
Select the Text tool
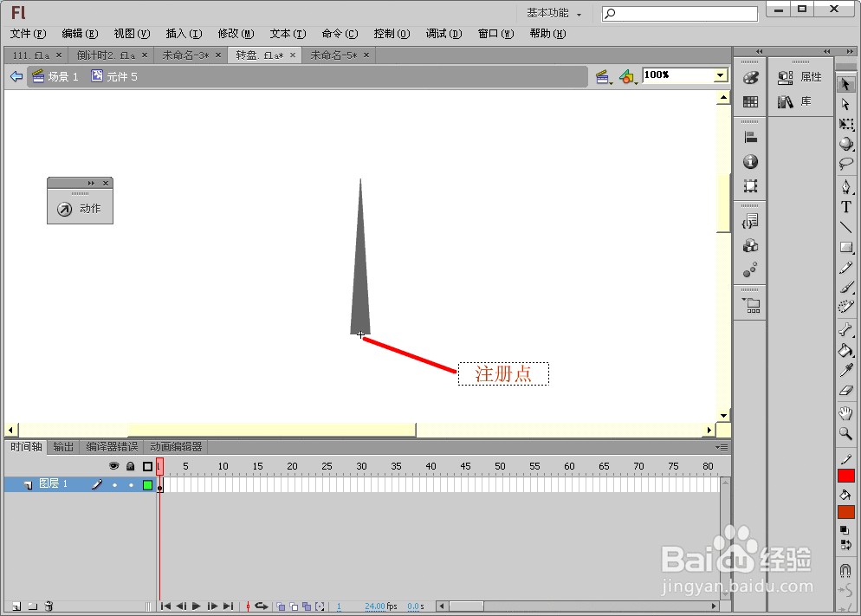click(x=846, y=207)
